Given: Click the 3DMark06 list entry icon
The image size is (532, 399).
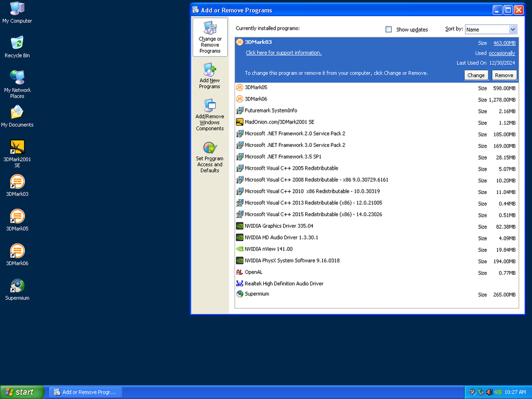Looking at the screenshot, I should tap(240, 99).
